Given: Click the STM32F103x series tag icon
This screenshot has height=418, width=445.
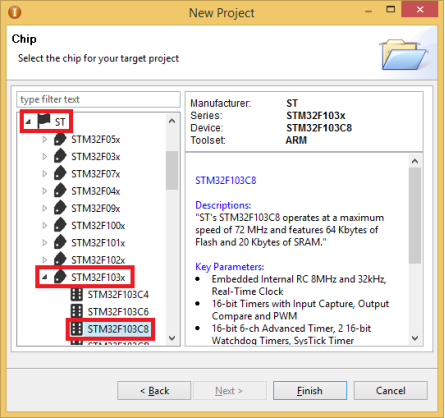Looking at the screenshot, I should pos(60,277).
